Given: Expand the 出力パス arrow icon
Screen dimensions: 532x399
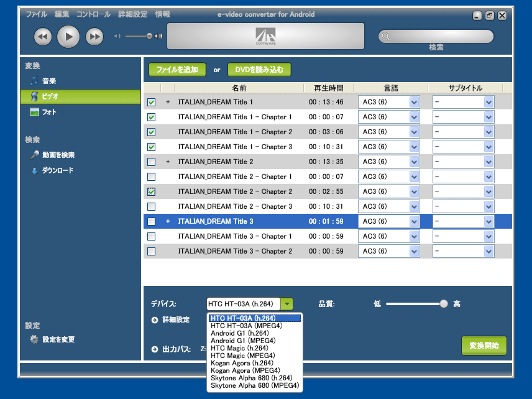Looking at the screenshot, I should (x=155, y=349).
